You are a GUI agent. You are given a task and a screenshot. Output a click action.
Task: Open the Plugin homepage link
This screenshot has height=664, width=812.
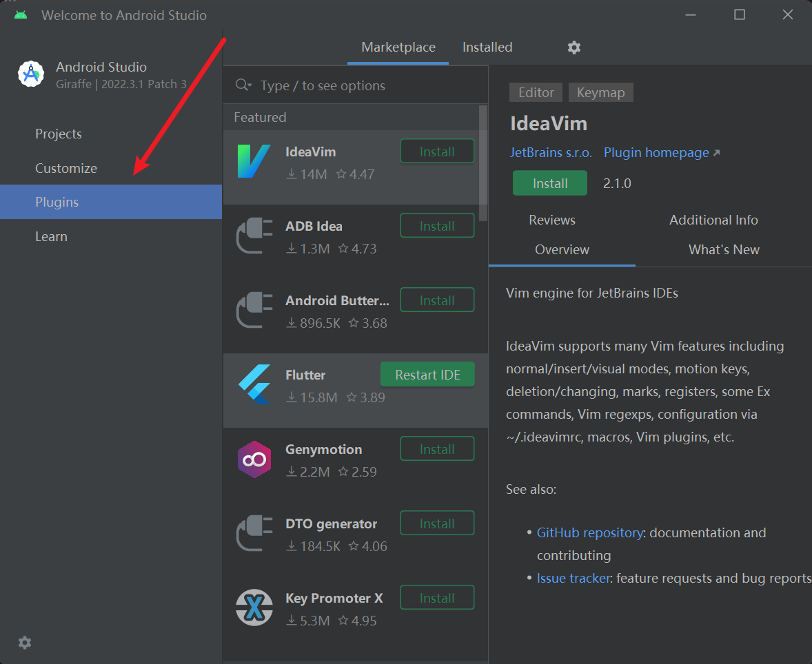(661, 153)
